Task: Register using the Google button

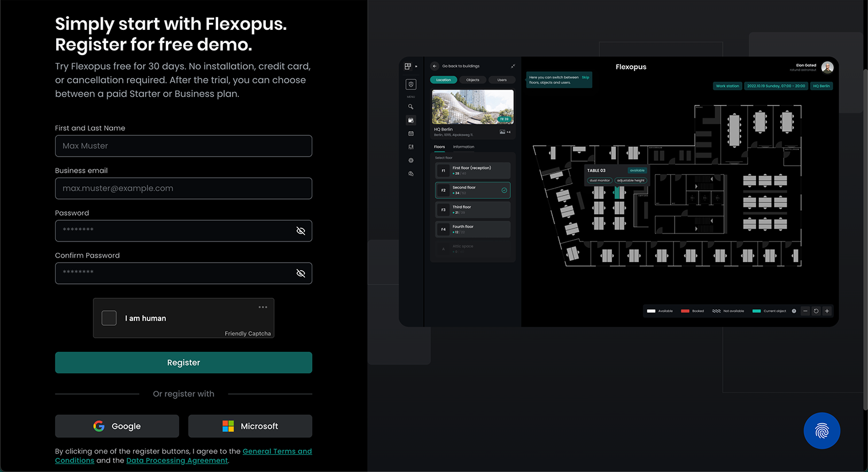Action: click(117, 426)
